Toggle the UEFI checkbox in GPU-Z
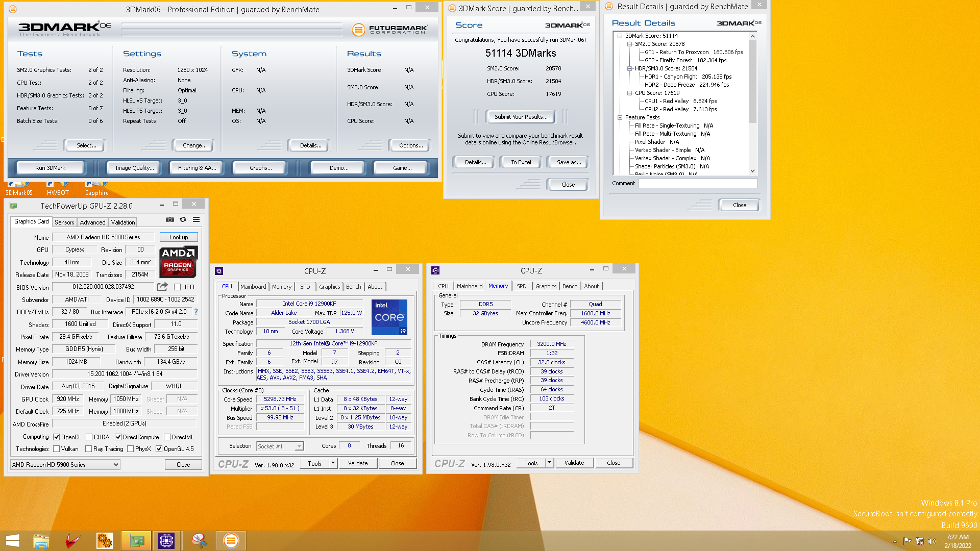The height and width of the screenshot is (551, 980). click(177, 287)
